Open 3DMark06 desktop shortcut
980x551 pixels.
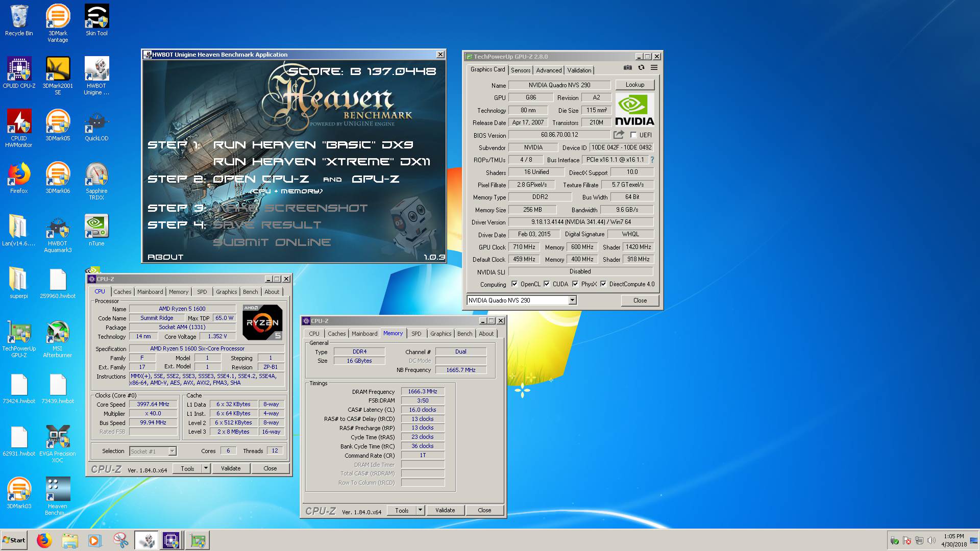tap(58, 178)
